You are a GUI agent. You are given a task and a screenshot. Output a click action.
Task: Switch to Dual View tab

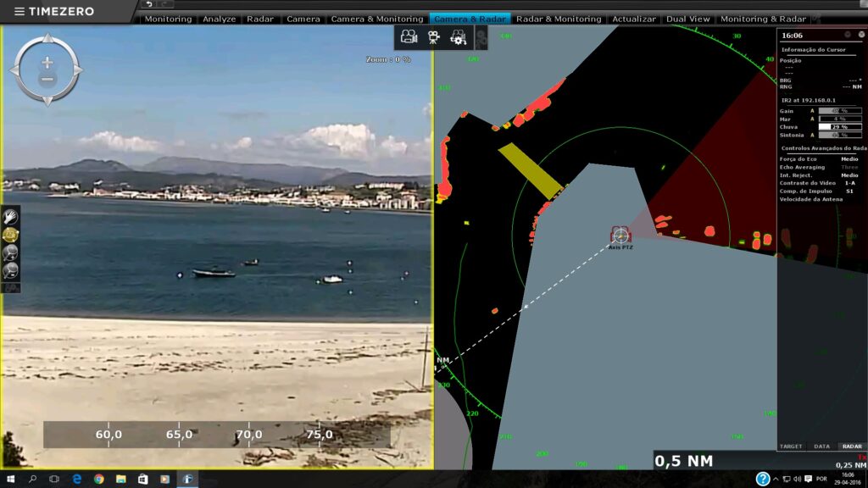pos(688,19)
